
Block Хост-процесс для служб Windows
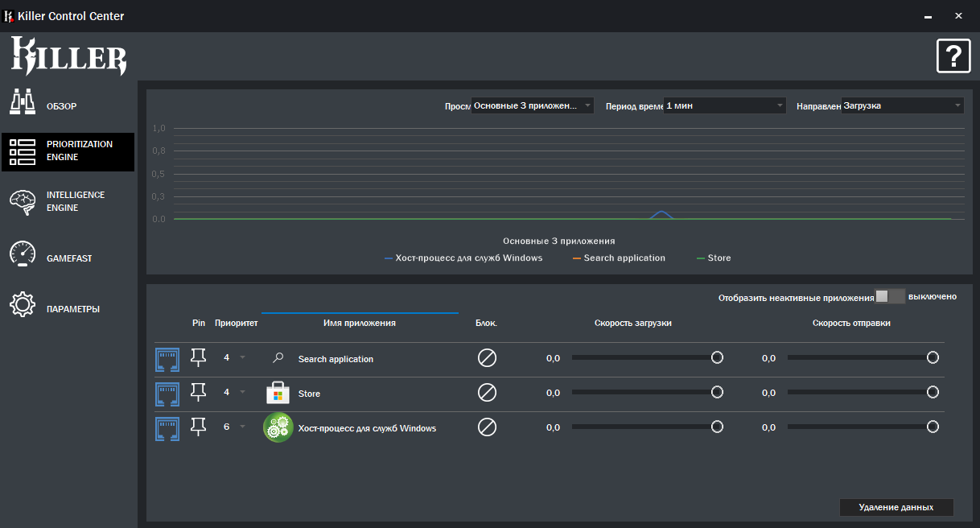point(487,427)
